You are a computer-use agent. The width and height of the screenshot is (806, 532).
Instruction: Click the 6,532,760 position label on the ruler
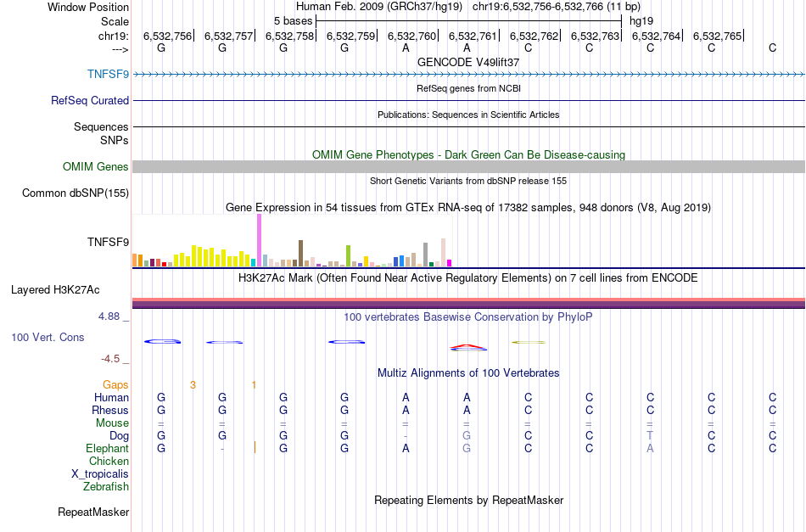point(411,36)
